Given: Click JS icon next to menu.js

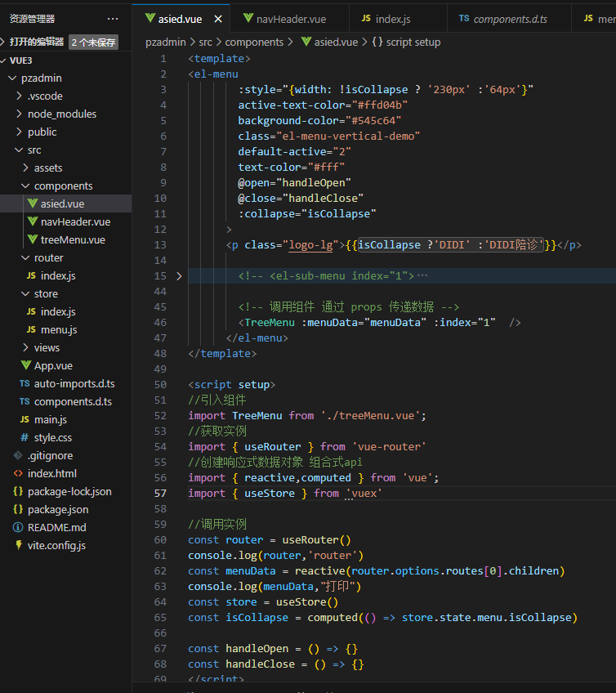Looking at the screenshot, I should tap(31, 329).
